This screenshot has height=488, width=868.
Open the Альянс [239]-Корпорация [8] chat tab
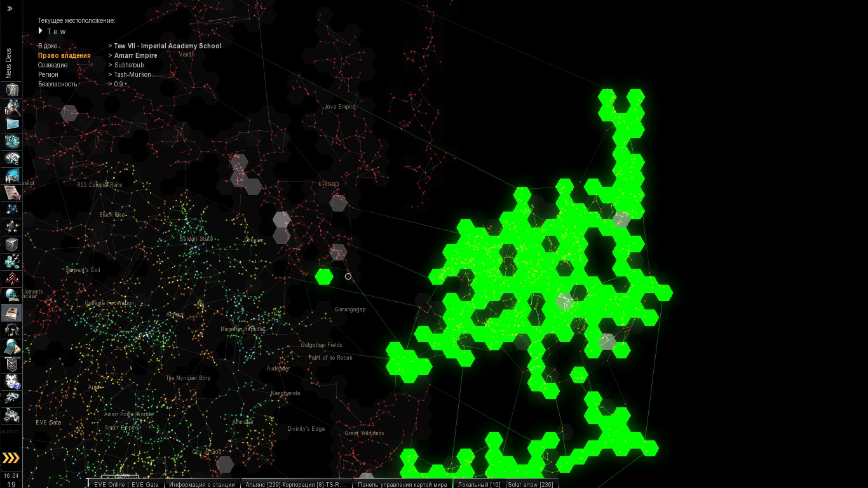(296, 484)
